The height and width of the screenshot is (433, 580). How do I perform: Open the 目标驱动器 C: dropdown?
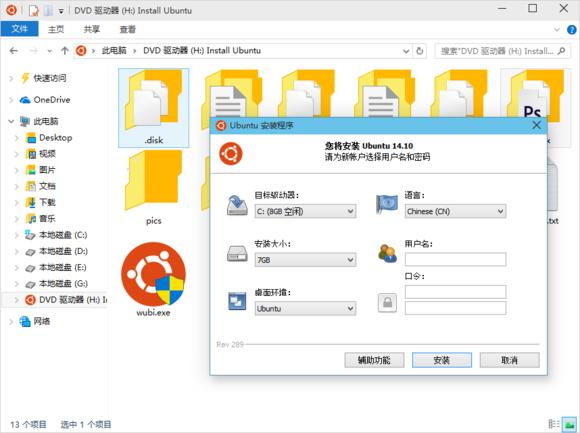[x=305, y=211]
